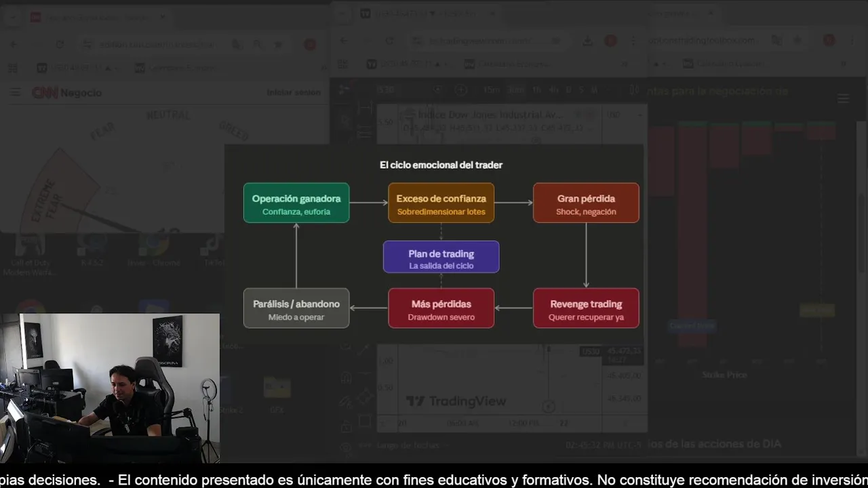
Task: Click the translate icon in CNN address bar
Action: click(237, 45)
